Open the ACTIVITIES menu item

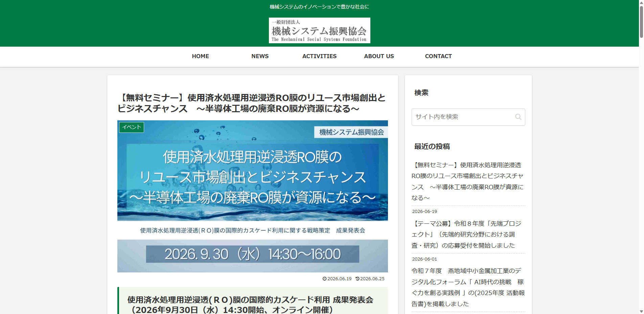(x=319, y=56)
